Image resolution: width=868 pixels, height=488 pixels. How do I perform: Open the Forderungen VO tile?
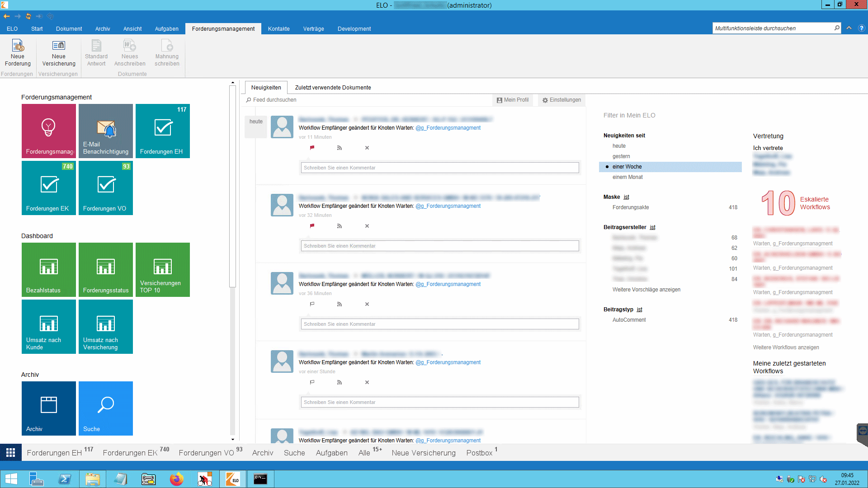tap(106, 188)
